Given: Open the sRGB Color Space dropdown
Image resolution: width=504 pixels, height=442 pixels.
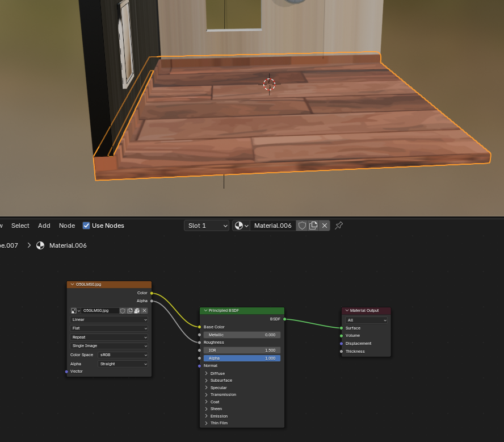Looking at the screenshot, I should click(123, 355).
